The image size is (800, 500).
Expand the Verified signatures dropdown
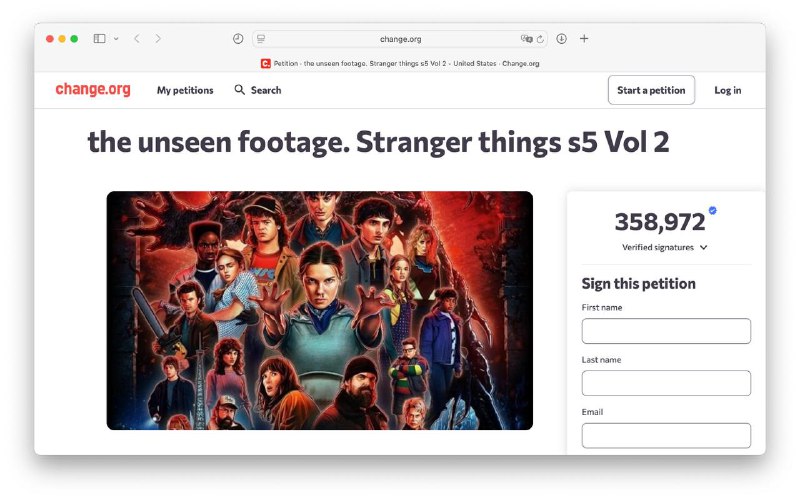tap(665, 247)
